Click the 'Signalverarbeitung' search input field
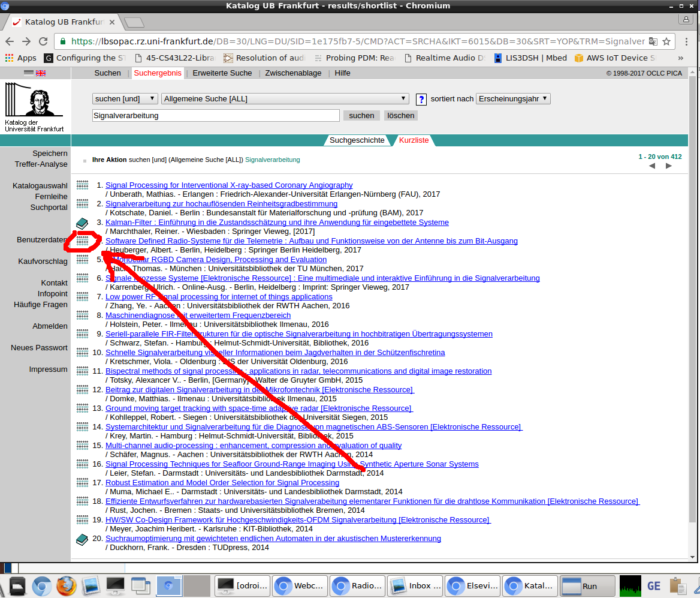 pyautogui.click(x=216, y=116)
